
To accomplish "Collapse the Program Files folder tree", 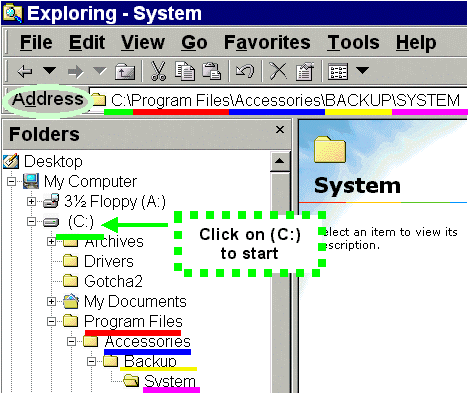I will [x=52, y=321].
